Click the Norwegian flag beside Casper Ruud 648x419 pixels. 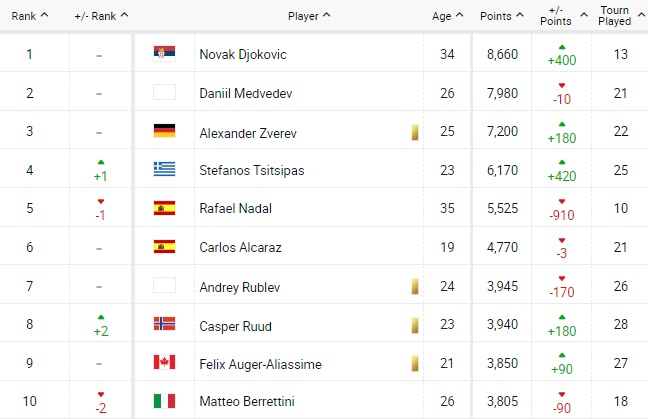pos(164,325)
